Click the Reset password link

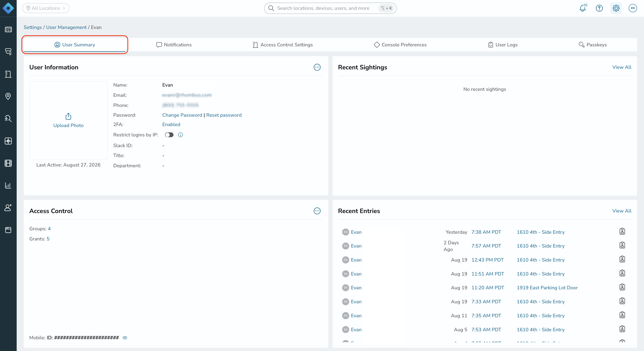224,115
